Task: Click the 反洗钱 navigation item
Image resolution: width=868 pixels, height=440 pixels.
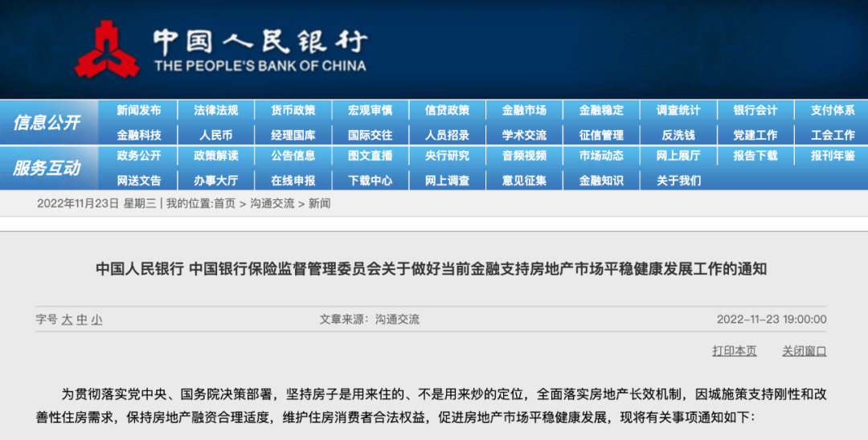Action: point(678,135)
